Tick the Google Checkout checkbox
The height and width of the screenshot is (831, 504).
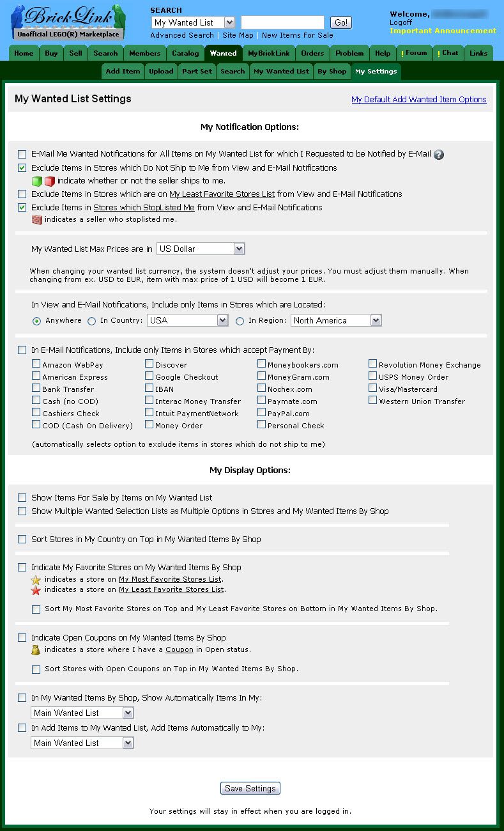[x=149, y=376]
